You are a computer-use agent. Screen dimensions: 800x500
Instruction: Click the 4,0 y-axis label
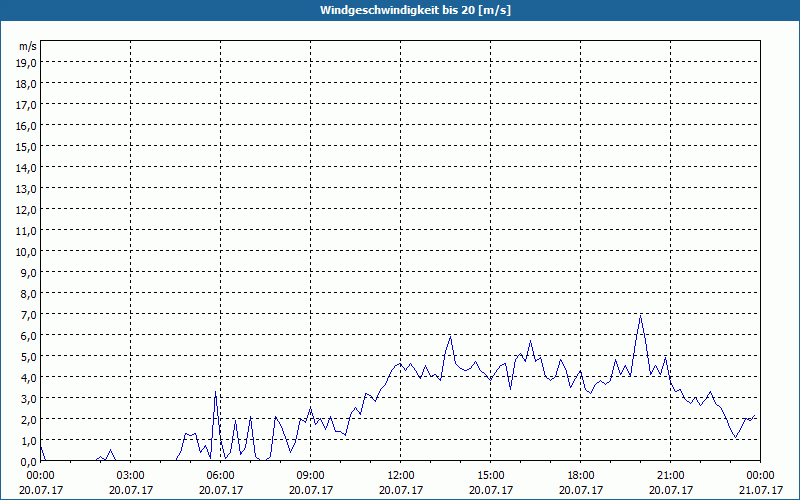[x=28, y=378]
